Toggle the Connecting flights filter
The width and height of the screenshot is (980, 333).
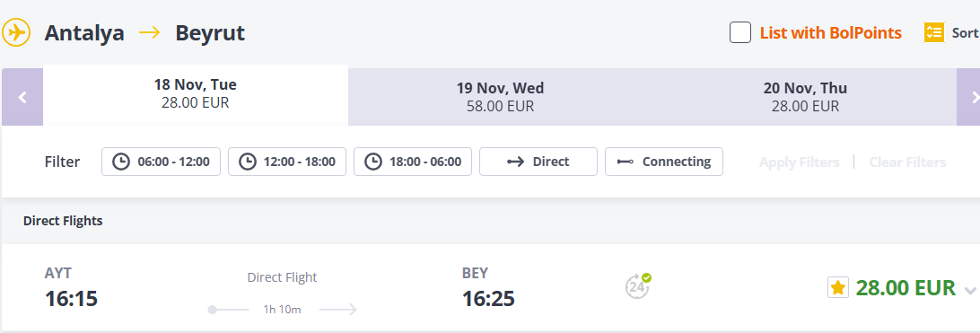coord(664,162)
